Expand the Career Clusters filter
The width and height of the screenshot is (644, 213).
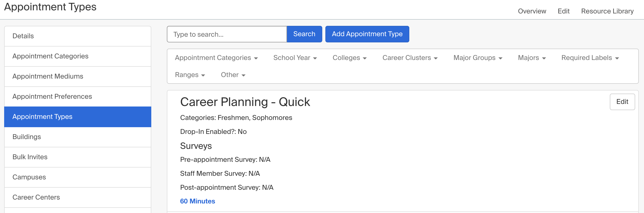coord(410,58)
